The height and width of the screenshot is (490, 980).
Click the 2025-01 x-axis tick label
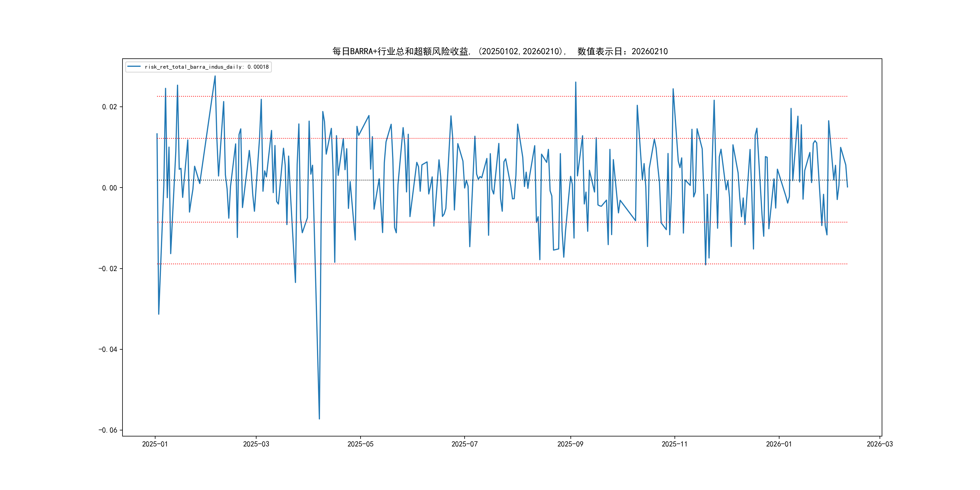click(x=155, y=444)
